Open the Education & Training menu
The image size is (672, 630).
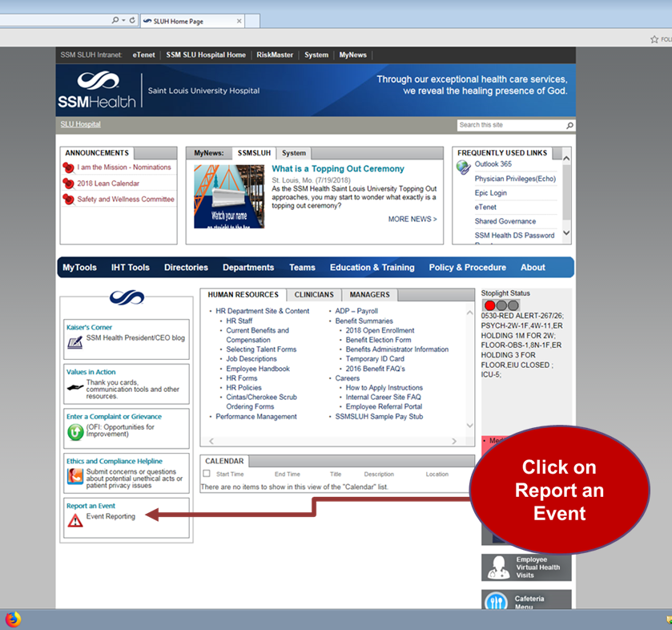pos(372,267)
